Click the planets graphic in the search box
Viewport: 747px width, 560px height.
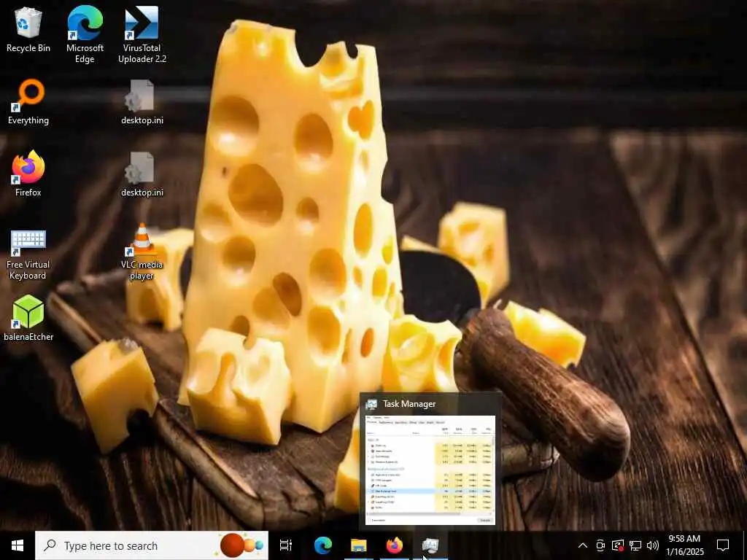coord(241,545)
